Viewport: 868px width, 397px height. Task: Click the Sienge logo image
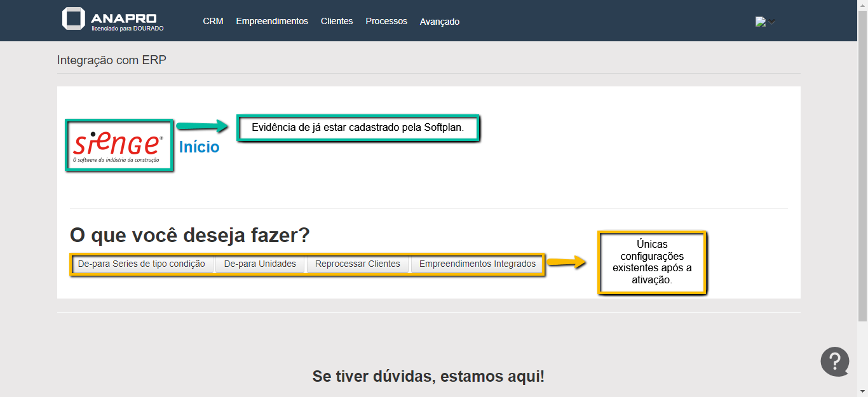[x=119, y=145]
